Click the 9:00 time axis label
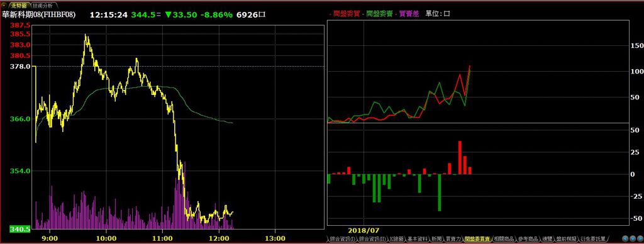The height and width of the screenshot is (244, 644). tap(50, 238)
